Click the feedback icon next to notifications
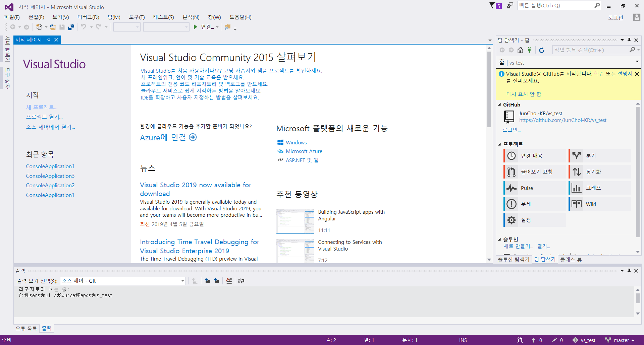 tap(510, 5)
